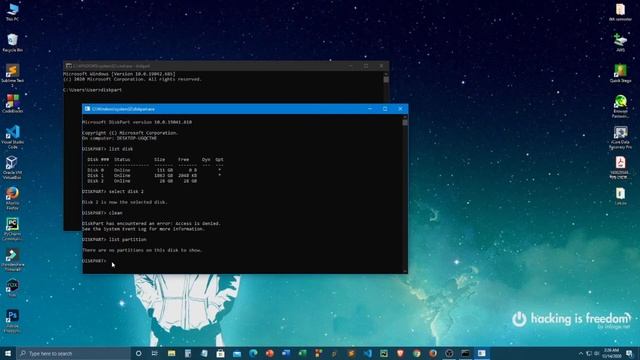Open taskbar clock and date
This screenshot has height=360, width=640.
pos(611,353)
